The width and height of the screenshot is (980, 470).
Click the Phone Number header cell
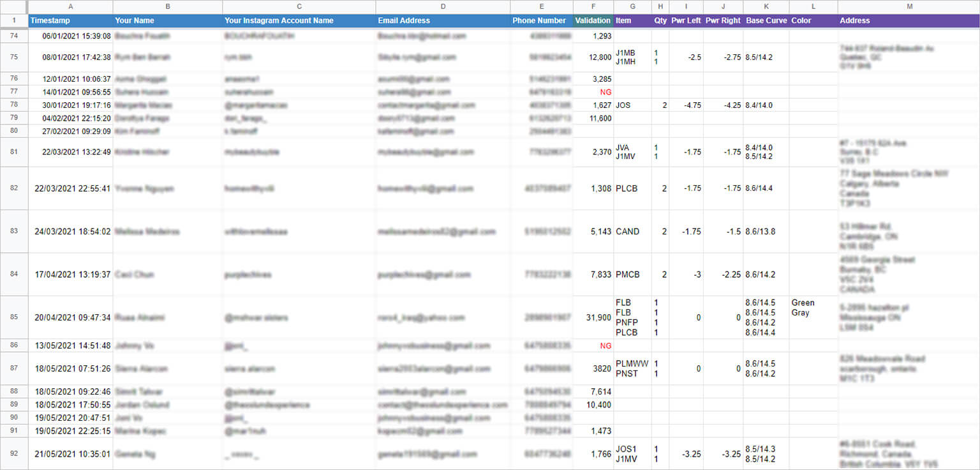[x=541, y=20]
